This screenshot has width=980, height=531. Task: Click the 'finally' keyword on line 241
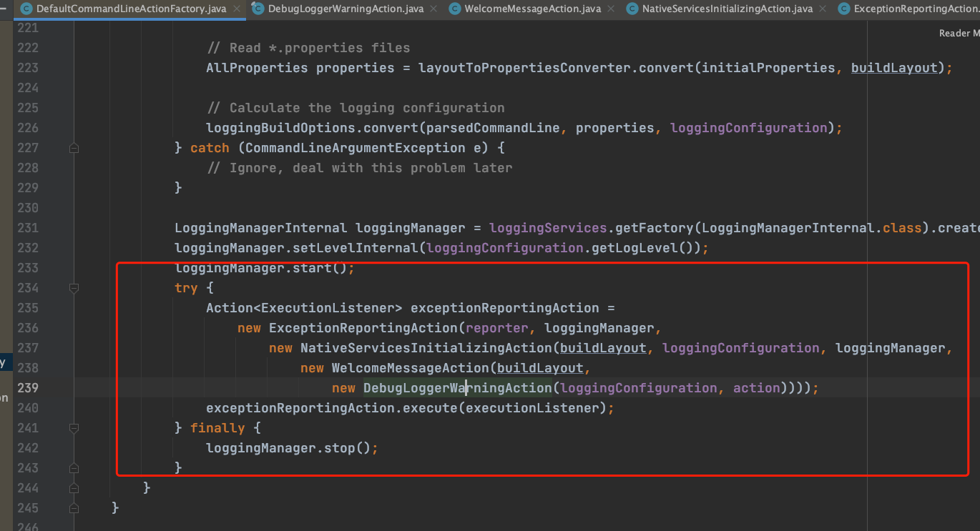tap(217, 428)
